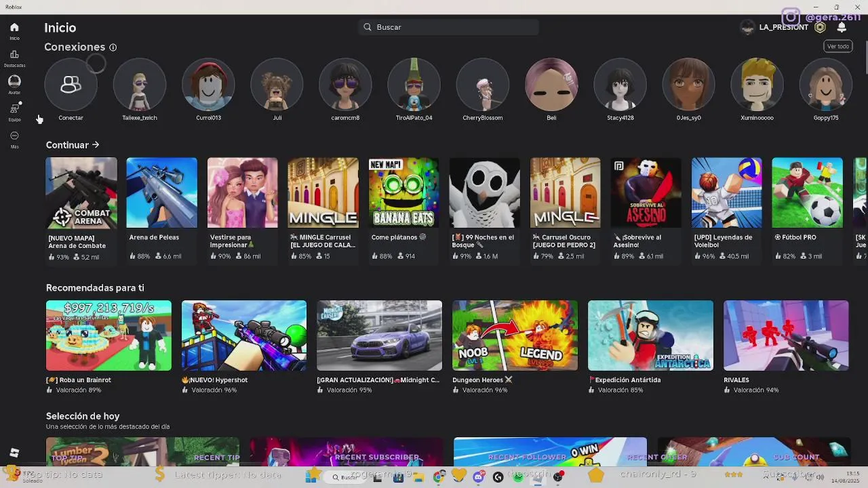Click the Buscar search field at top

coord(448,27)
